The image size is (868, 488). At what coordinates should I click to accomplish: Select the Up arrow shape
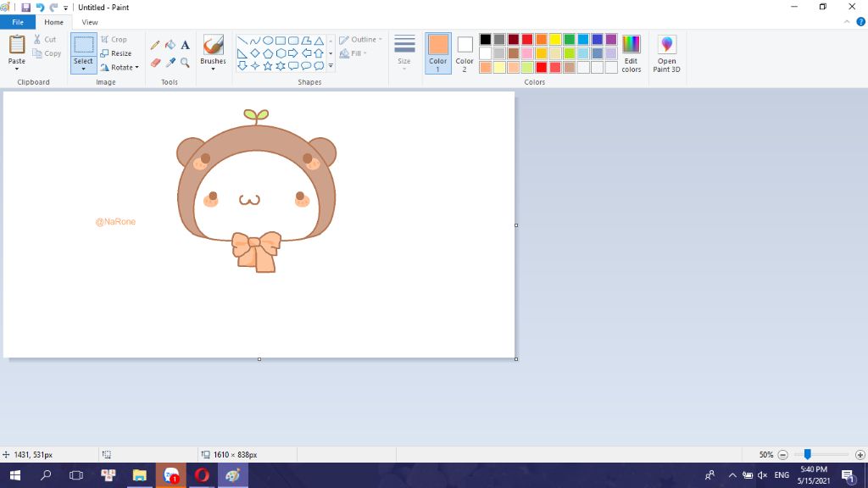pos(319,53)
